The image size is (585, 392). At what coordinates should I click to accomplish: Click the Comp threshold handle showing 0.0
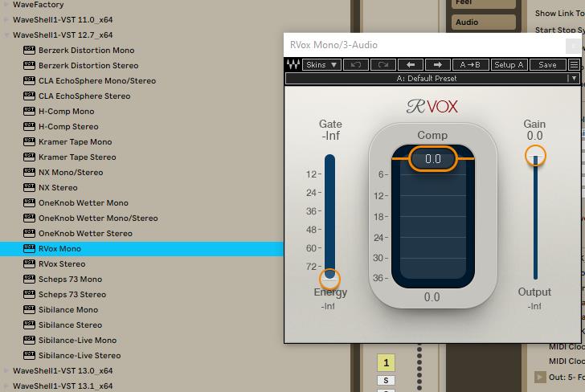coord(433,158)
